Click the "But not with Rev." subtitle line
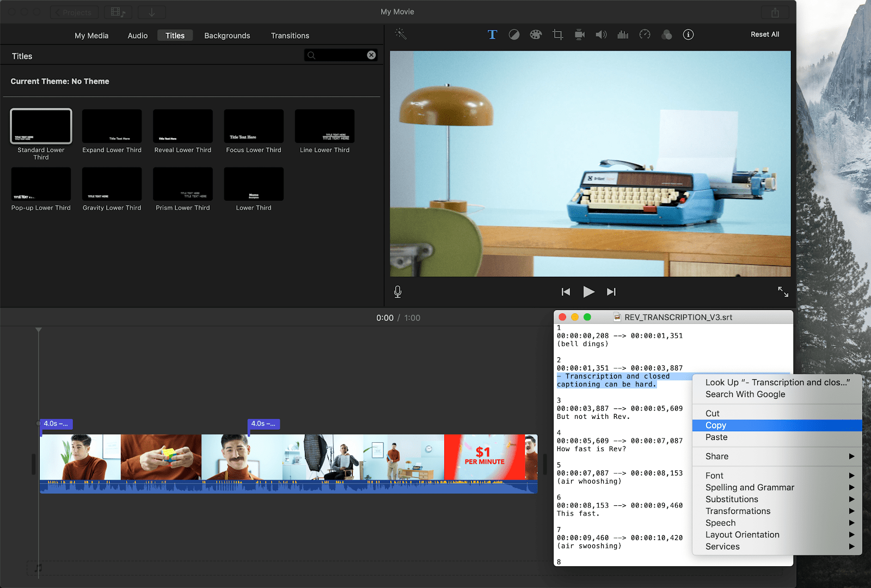This screenshot has width=871, height=588. pos(593,417)
